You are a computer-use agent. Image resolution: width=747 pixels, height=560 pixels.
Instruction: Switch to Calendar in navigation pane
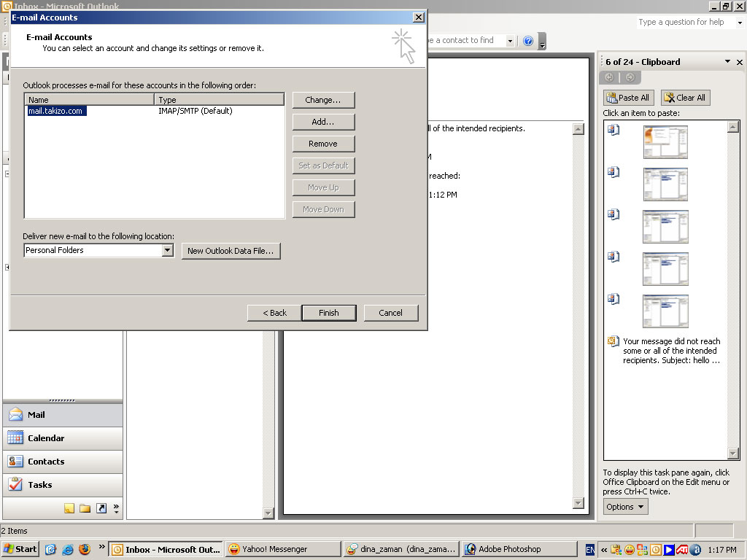[63, 438]
